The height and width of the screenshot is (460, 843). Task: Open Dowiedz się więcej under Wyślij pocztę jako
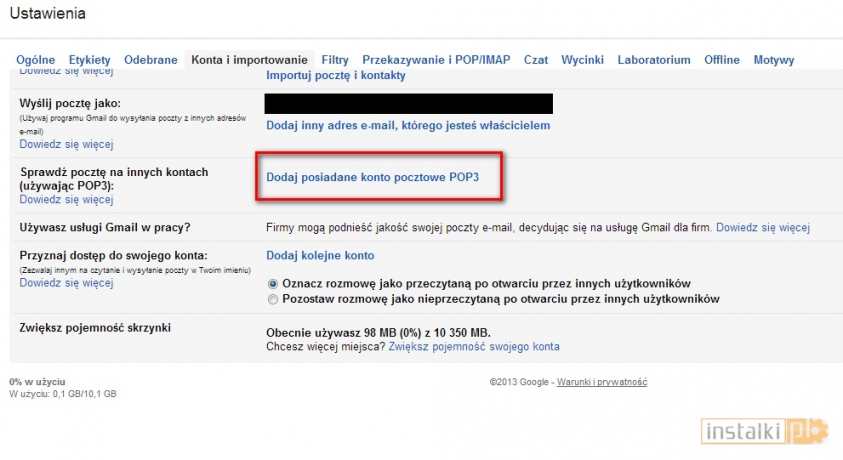point(67,144)
